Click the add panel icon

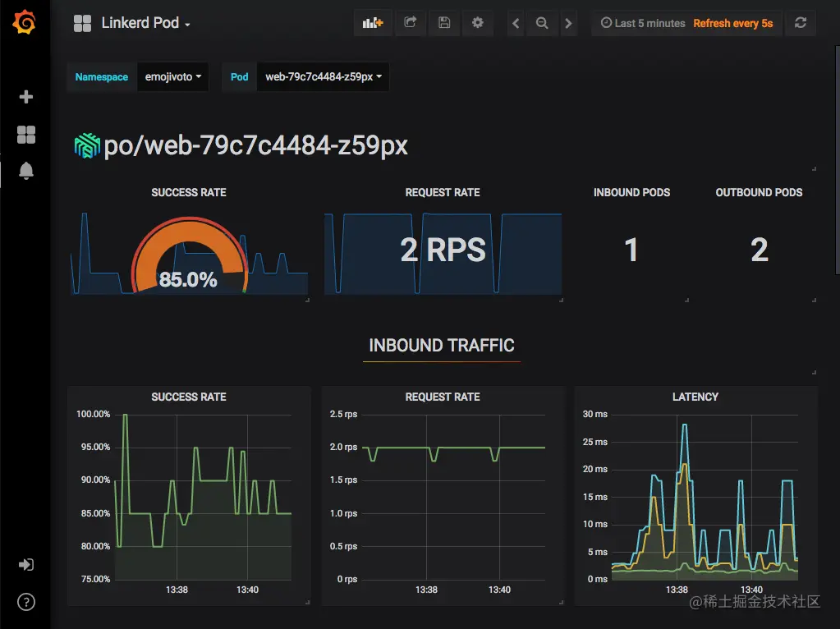click(x=372, y=23)
